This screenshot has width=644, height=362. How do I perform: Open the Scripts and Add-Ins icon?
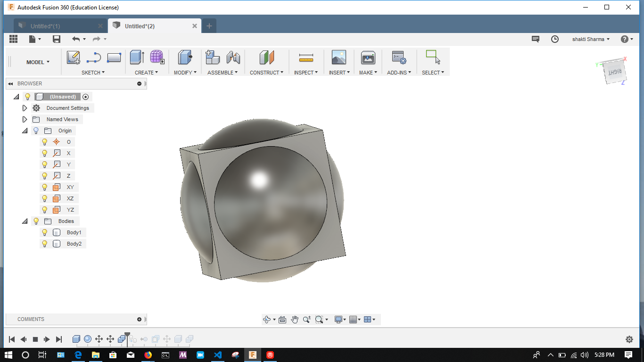click(x=399, y=58)
